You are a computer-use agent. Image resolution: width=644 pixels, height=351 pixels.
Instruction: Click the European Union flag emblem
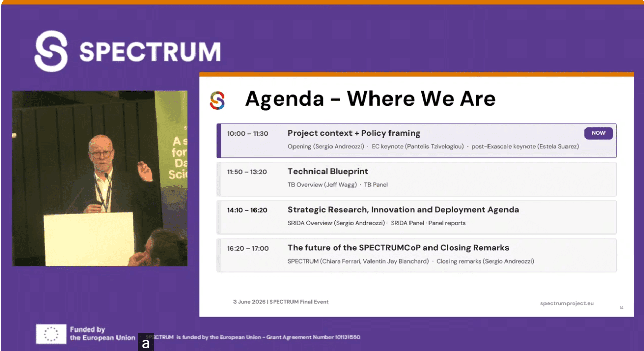[51, 334]
